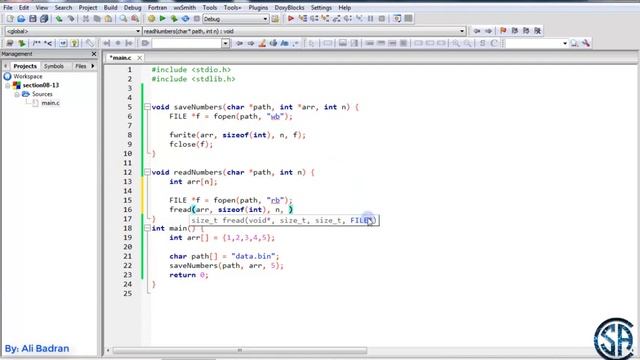Screen dimensions: 640x360
Task: Click into the search text input field
Action: (187, 43)
